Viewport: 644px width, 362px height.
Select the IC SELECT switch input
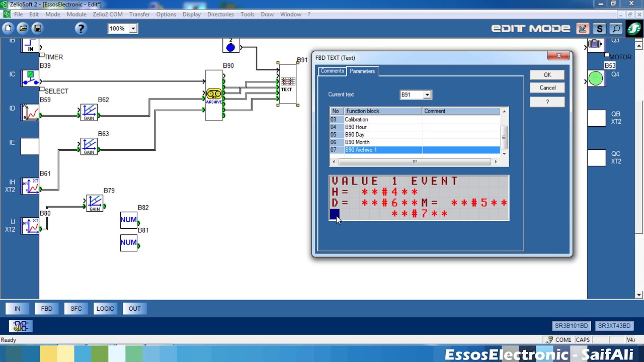pos(30,78)
